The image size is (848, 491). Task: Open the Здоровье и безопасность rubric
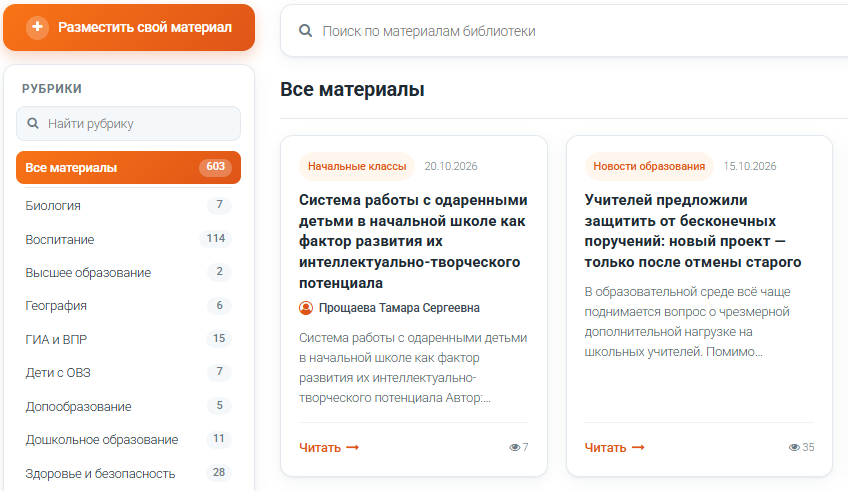[128, 473]
